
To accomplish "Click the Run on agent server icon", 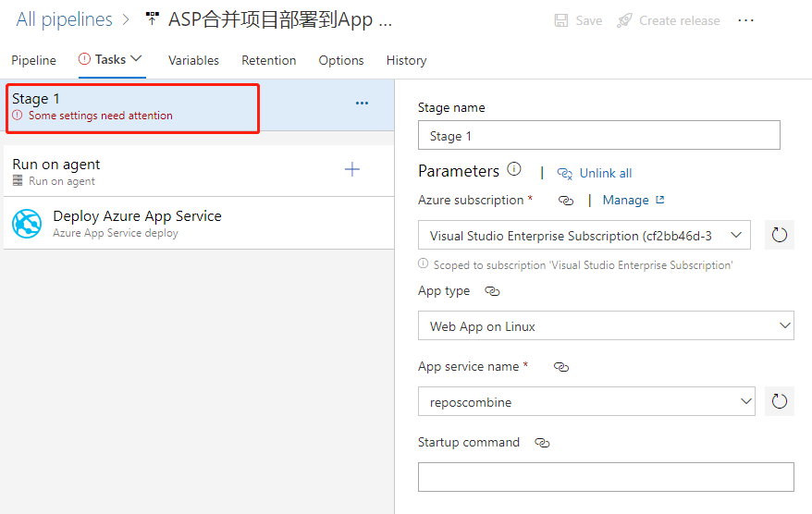I will [18, 180].
